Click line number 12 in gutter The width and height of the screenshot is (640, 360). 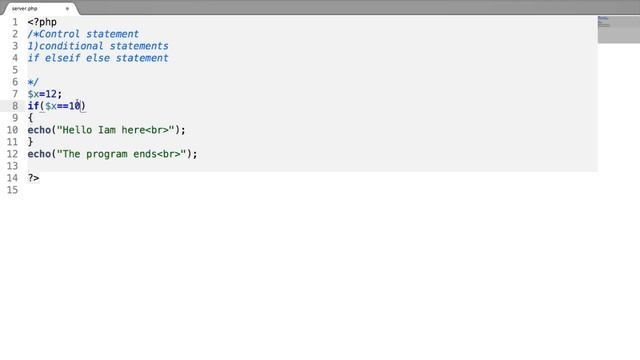12,154
